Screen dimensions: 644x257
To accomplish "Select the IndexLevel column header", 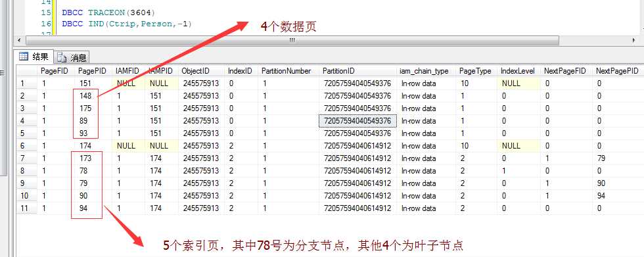I will point(518,71).
